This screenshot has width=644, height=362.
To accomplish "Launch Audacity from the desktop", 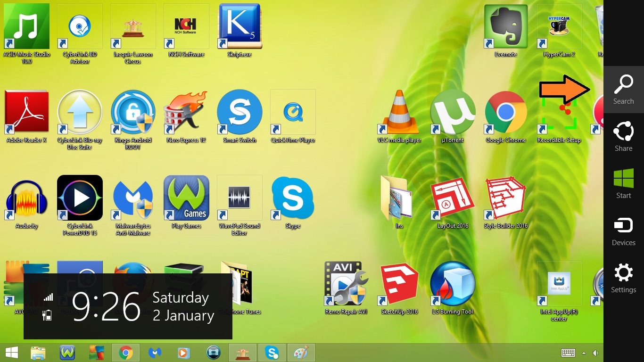I will (x=26, y=198).
